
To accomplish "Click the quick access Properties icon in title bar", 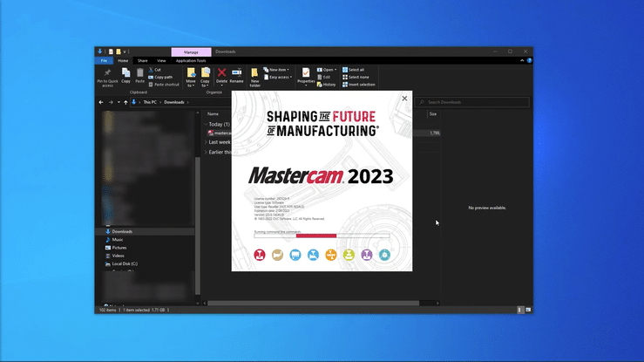I will (x=111, y=51).
